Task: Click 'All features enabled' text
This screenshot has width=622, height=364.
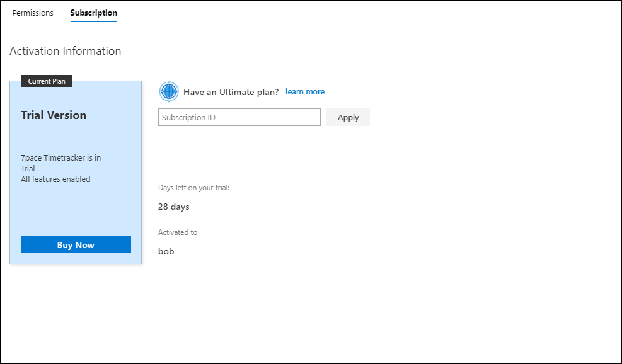Action: click(55, 179)
